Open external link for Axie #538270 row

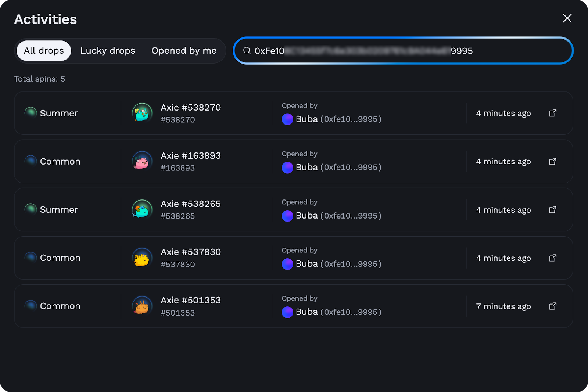[553, 113]
